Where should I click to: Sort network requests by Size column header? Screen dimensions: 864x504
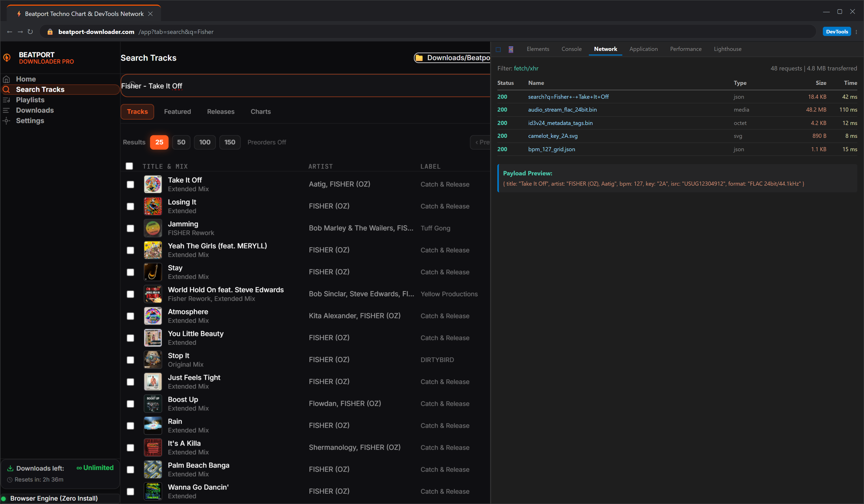[x=821, y=83]
